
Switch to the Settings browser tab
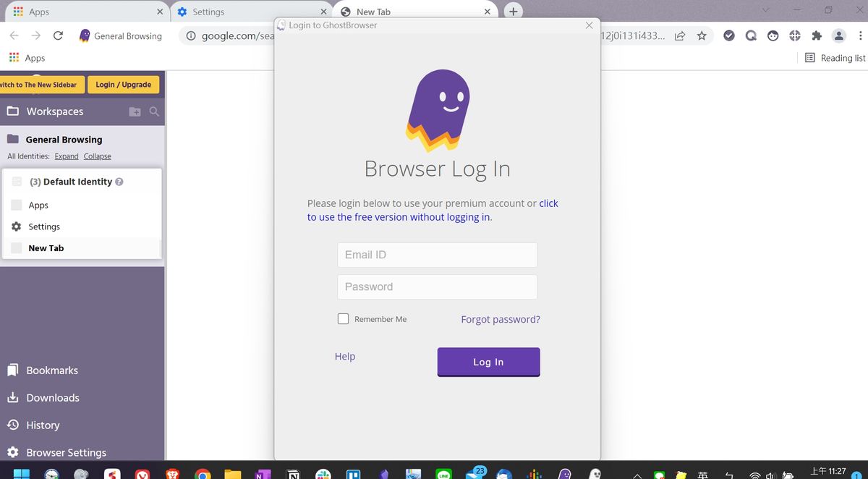pyautogui.click(x=246, y=12)
